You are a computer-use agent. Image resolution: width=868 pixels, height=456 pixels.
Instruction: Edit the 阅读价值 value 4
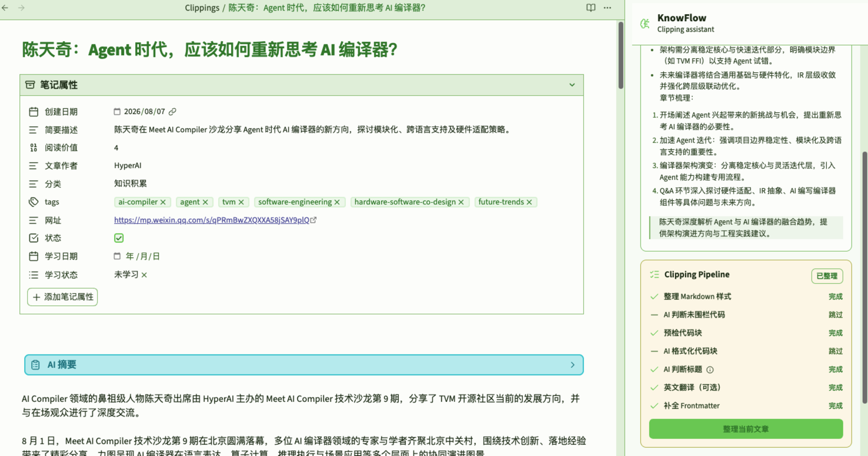point(116,148)
